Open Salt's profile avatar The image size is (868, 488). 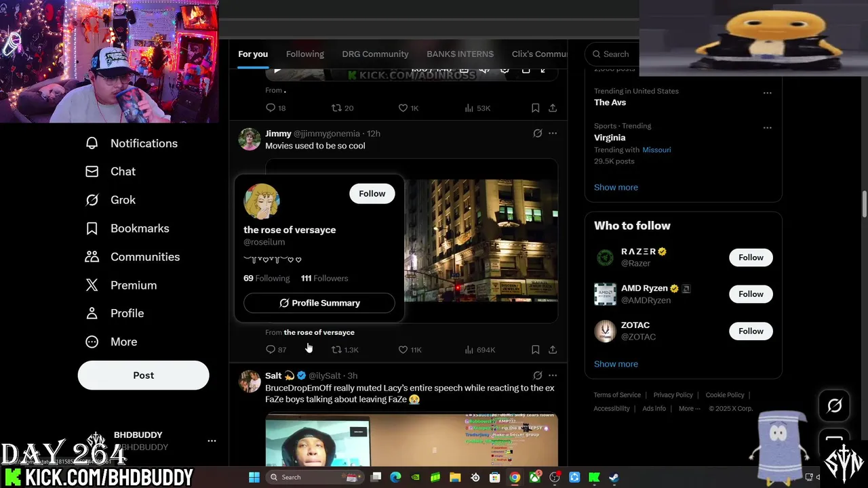click(249, 381)
